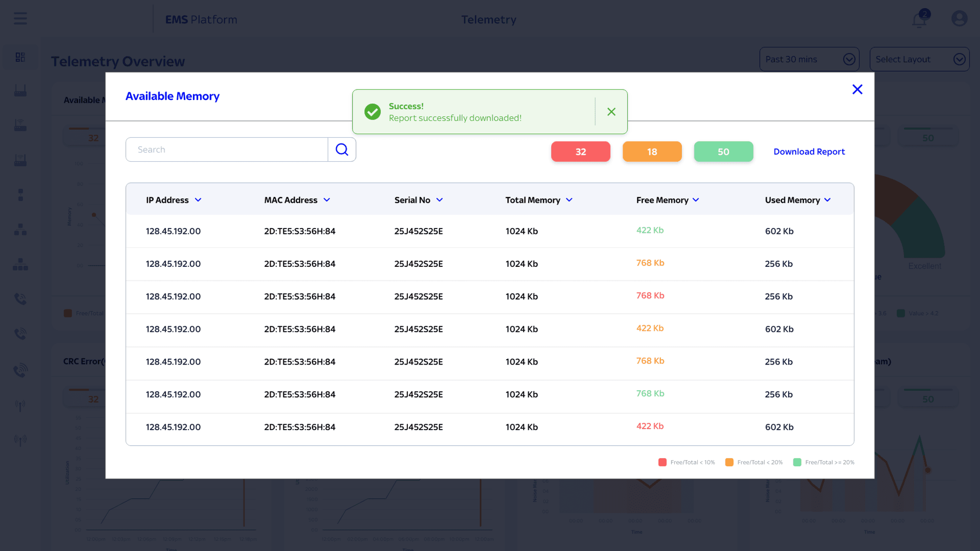This screenshot has width=980, height=551.
Task: Dismiss the success notification with the X
Action: [611, 112]
